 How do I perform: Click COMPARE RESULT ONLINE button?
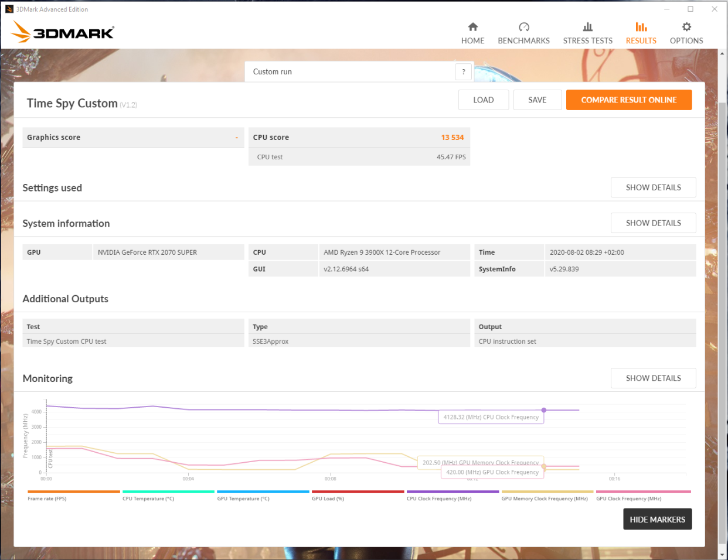coord(629,100)
